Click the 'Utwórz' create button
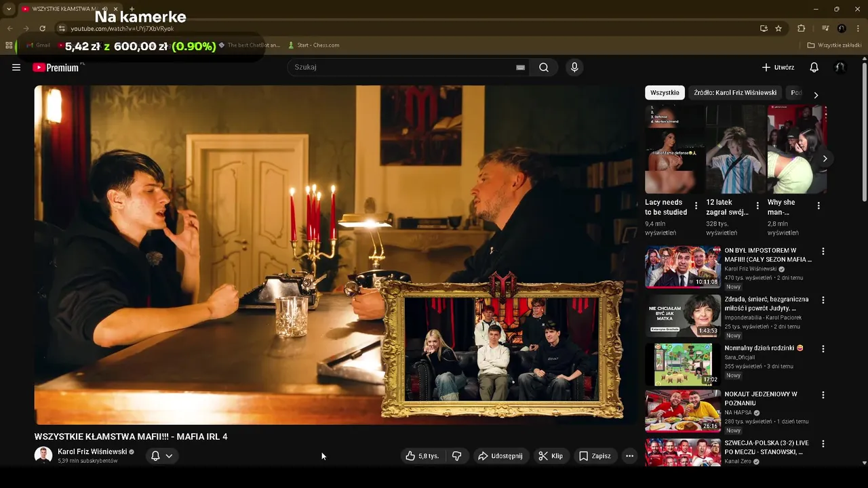Viewport: 868px width, 488px height. (778, 67)
